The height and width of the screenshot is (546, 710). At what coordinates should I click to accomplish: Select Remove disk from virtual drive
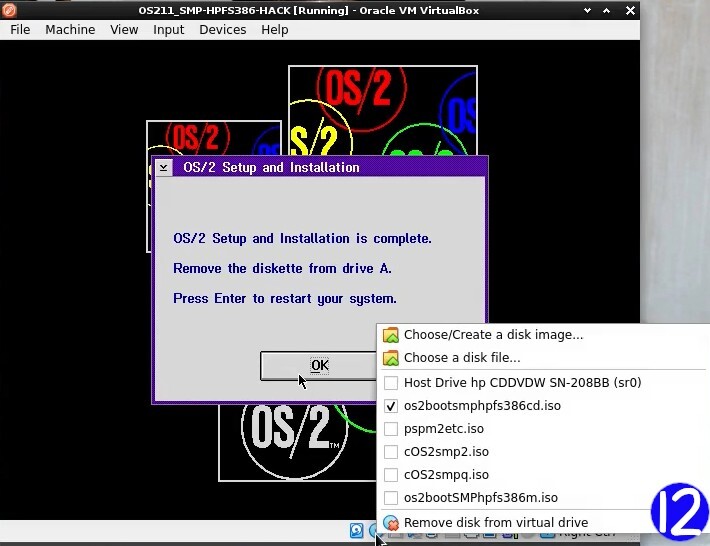pos(543,523)
